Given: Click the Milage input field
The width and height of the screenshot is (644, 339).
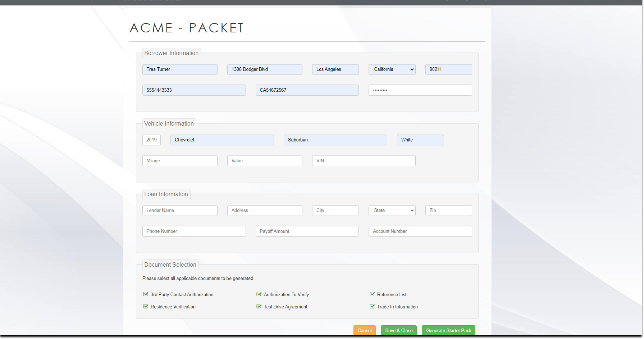Looking at the screenshot, I should (180, 161).
